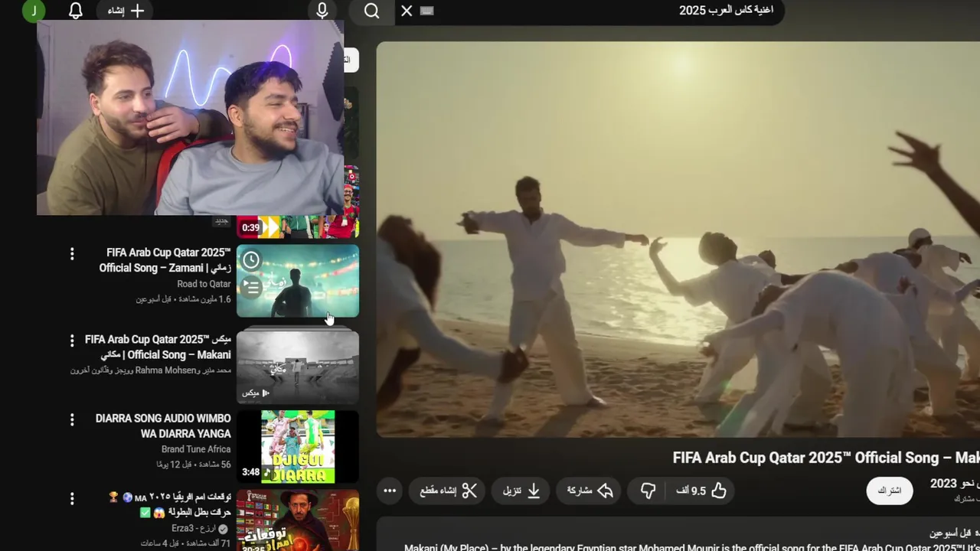Click the search magnifier icon
The width and height of the screenshot is (980, 551).
[x=372, y=11]
